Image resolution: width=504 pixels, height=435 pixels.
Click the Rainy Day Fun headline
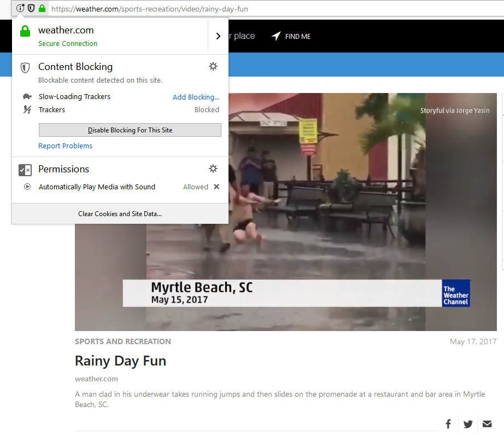click(121, 361)
